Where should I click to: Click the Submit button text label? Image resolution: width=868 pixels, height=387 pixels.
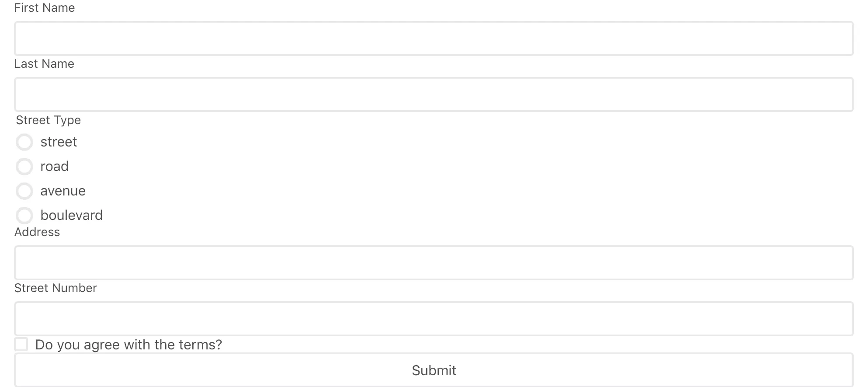(x=433, y=370)
